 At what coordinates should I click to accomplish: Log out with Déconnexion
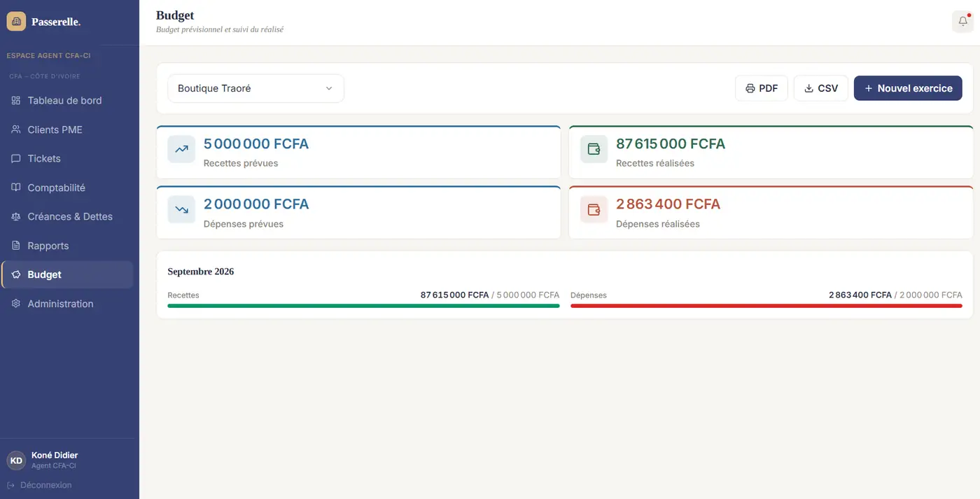pos(39,485)
